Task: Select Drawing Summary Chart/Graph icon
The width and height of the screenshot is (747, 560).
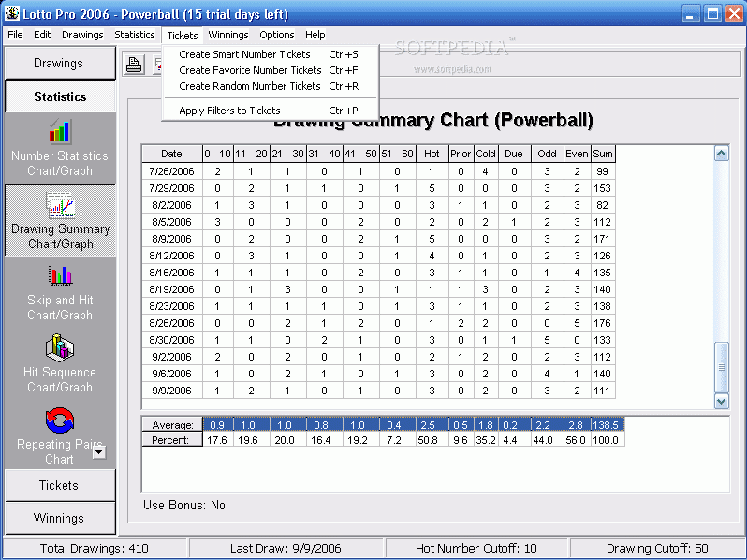Action: click(61, 205)
